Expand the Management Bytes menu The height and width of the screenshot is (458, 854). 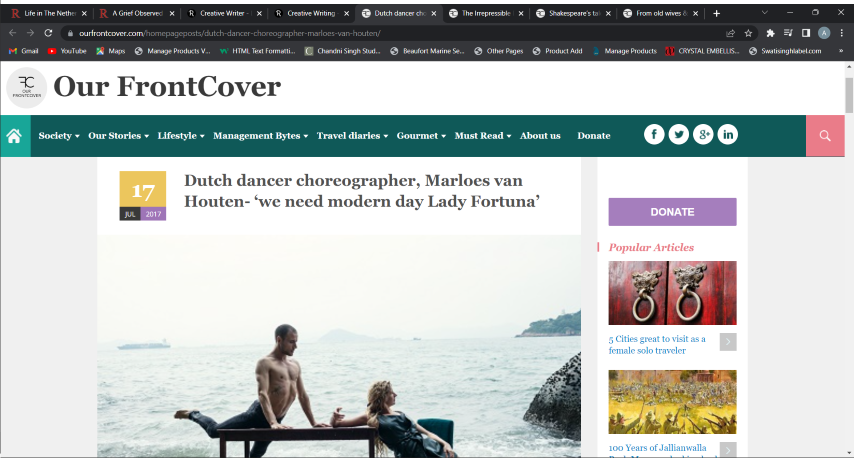[x=260, y=136]
